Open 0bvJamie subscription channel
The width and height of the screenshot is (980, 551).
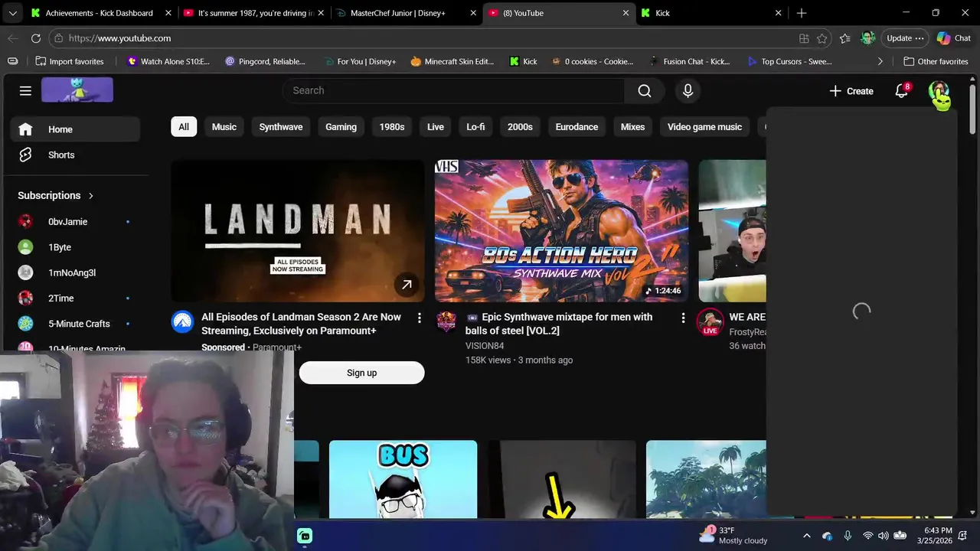[75, 222]
